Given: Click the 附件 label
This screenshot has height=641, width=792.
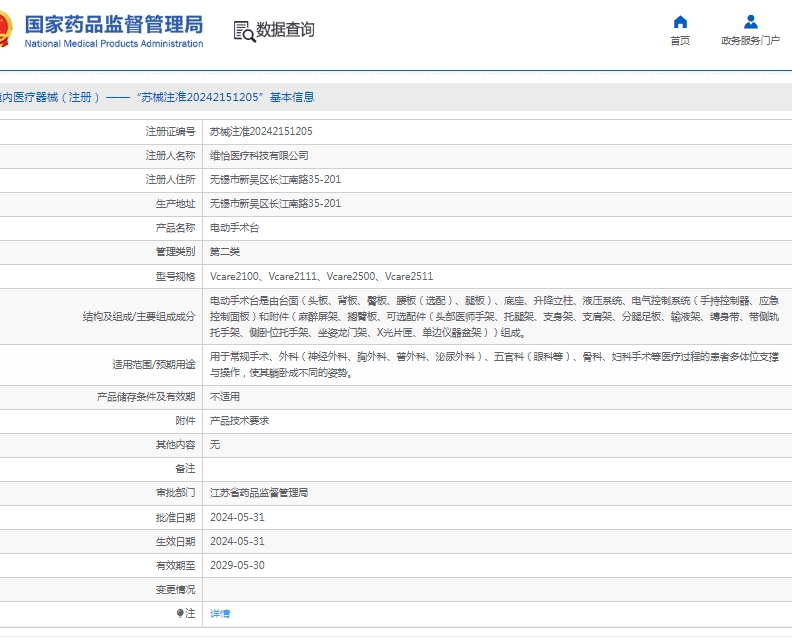Looking at the screenshot, I should pyautogui.click(x=185, y=420).
